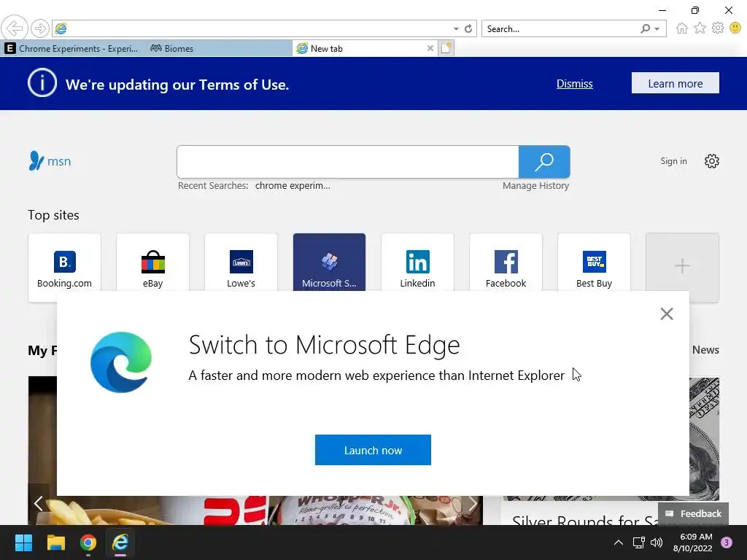The width and height of the screenshot is (747, 560).
Task: Show hidden system tray icons chevron
Action: [x=619, y=542]
